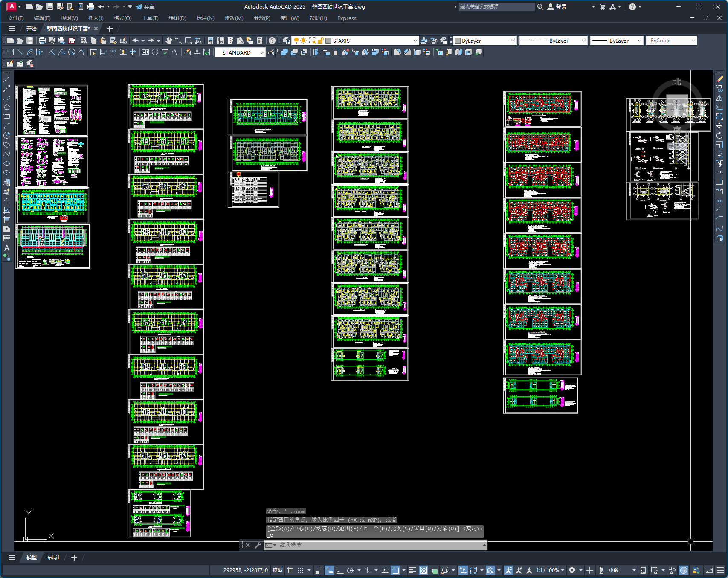Open the STANDARD dimension style dropdown

point(261,52)
